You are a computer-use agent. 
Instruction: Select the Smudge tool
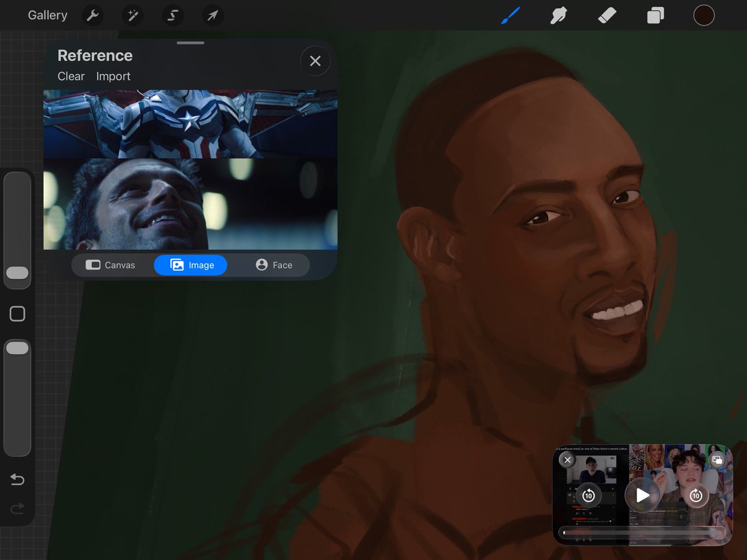pos(558,16)
